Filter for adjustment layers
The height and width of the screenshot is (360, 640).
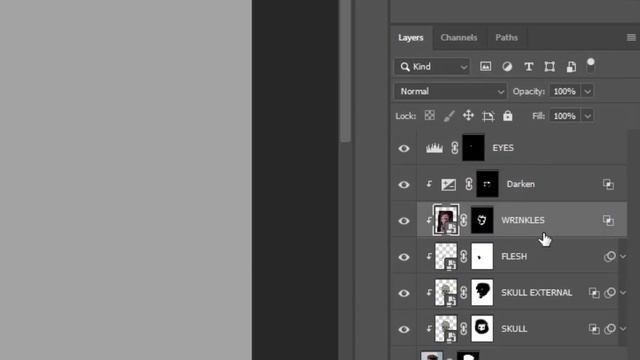click(507, 67)
